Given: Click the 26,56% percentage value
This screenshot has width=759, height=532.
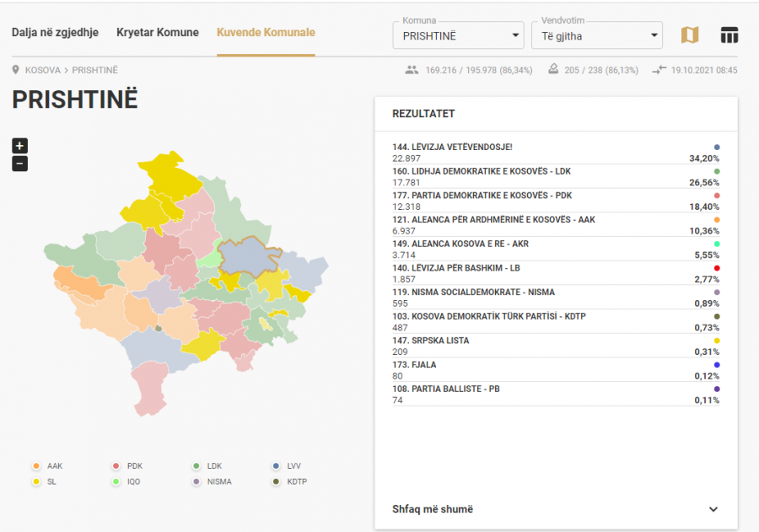Looking at the screenshot, I should 704,182.
